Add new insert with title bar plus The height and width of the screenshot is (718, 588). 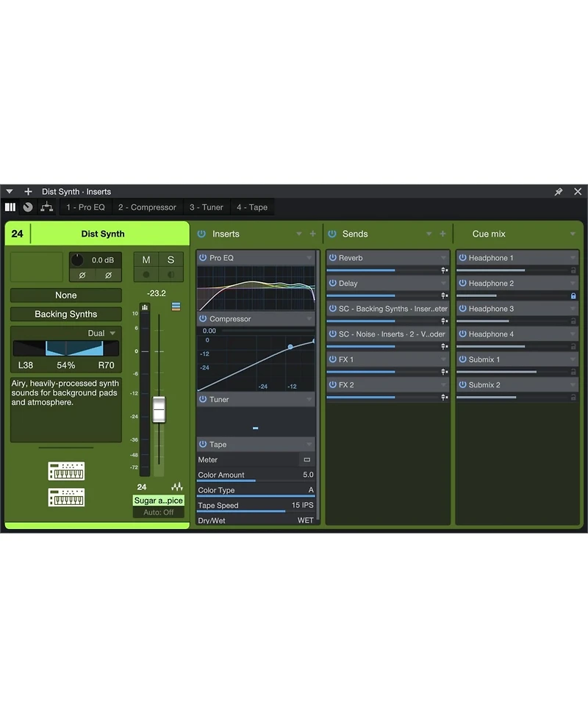tap(28, 191)
